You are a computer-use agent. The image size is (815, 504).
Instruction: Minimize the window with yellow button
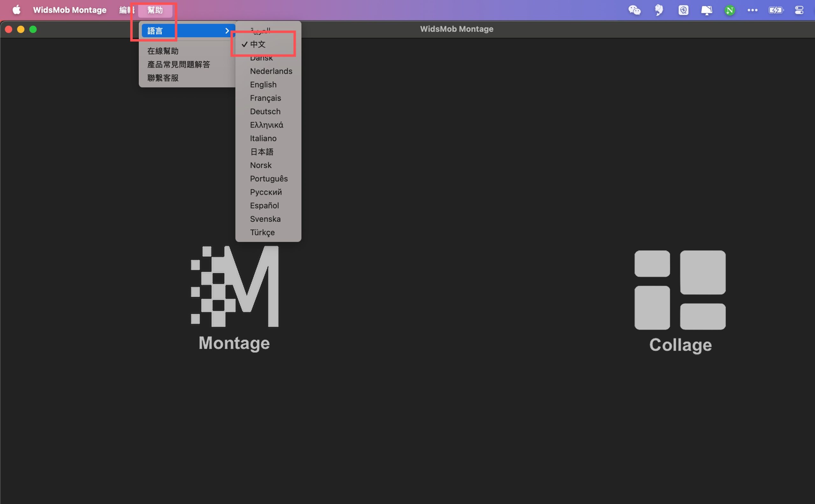21,29
